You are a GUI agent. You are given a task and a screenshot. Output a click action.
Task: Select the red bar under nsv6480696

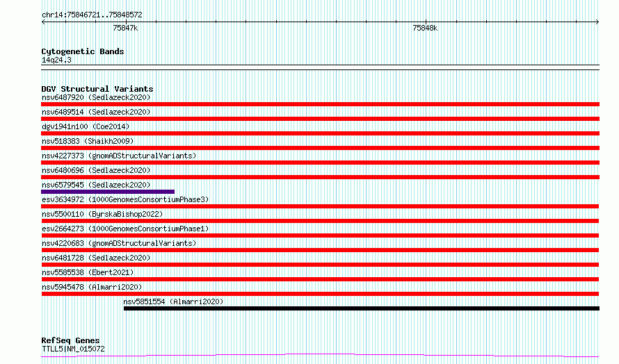click(x=320, y=177)
